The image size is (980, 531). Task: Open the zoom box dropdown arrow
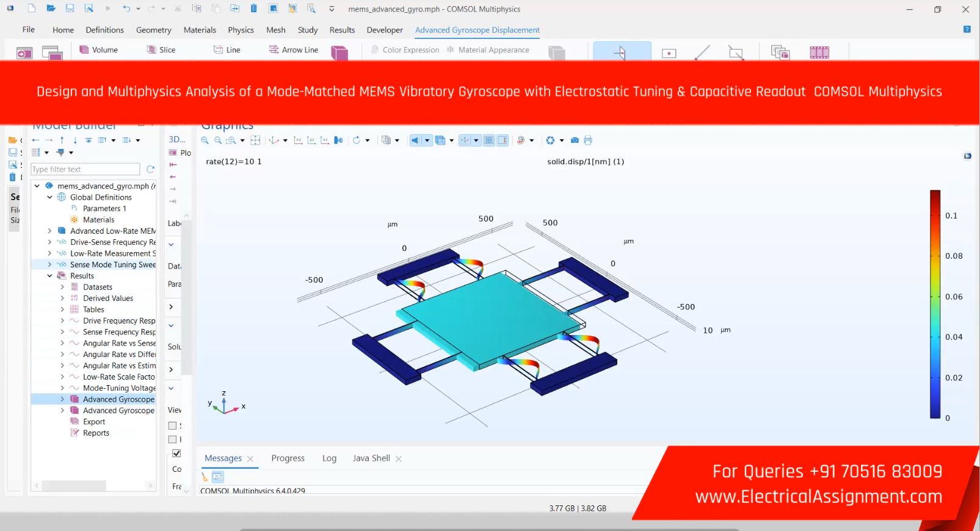(242, 140)
